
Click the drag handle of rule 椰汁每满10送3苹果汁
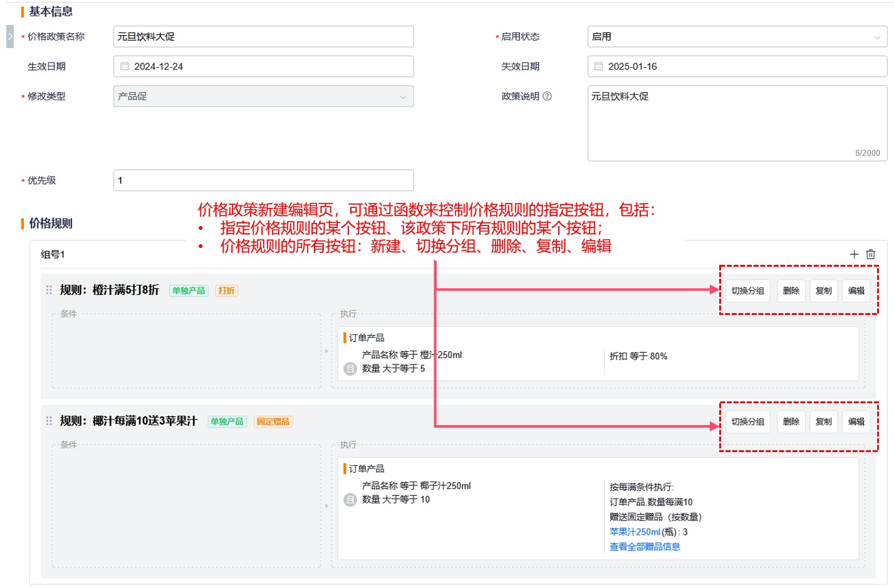click(x=49, y=421)
